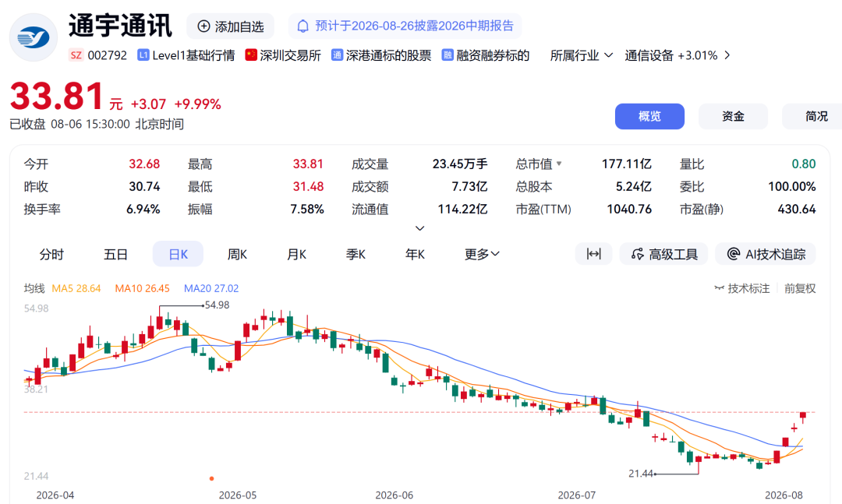Click the MA5 28.64 indicator label
This screenshot has height=504, width=842.
click(x=76, y=288)
